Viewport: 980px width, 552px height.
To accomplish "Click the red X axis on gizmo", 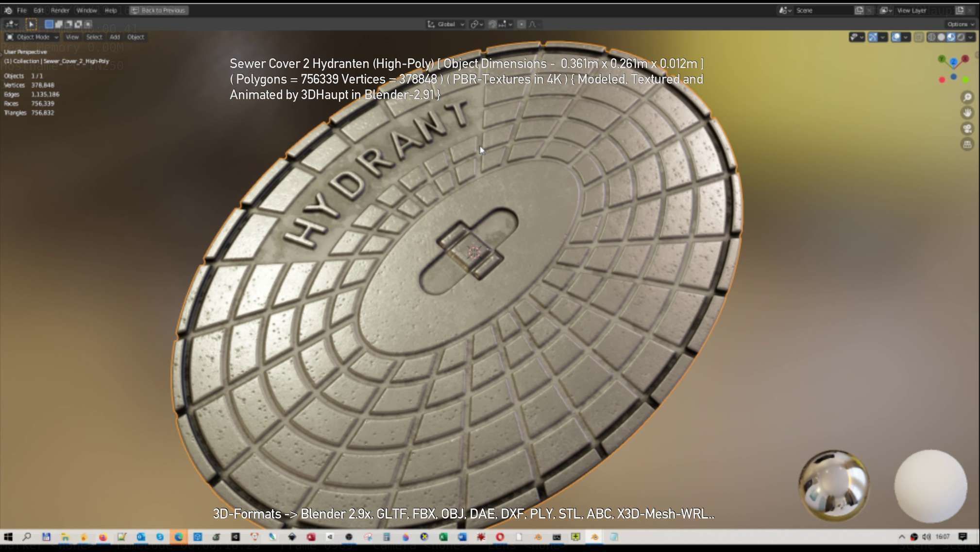I will click(x=965, y=59).
